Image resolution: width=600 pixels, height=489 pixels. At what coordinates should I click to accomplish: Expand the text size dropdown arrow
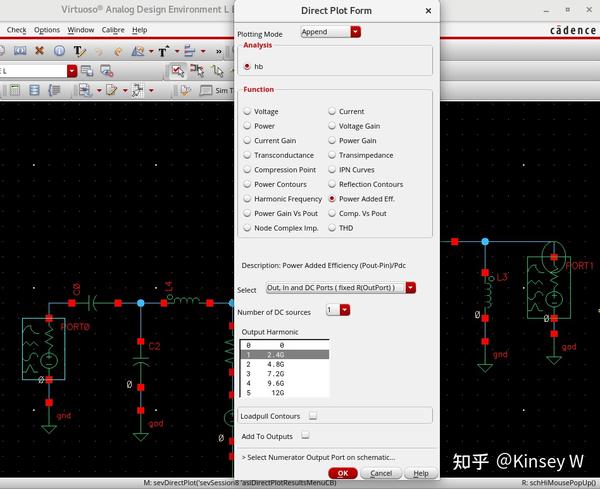177,51
